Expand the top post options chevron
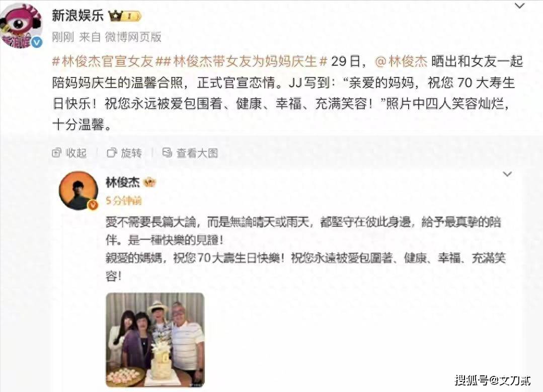Image resolution: width=543 pixels, height=392 pixels. (x=519, y=6)
